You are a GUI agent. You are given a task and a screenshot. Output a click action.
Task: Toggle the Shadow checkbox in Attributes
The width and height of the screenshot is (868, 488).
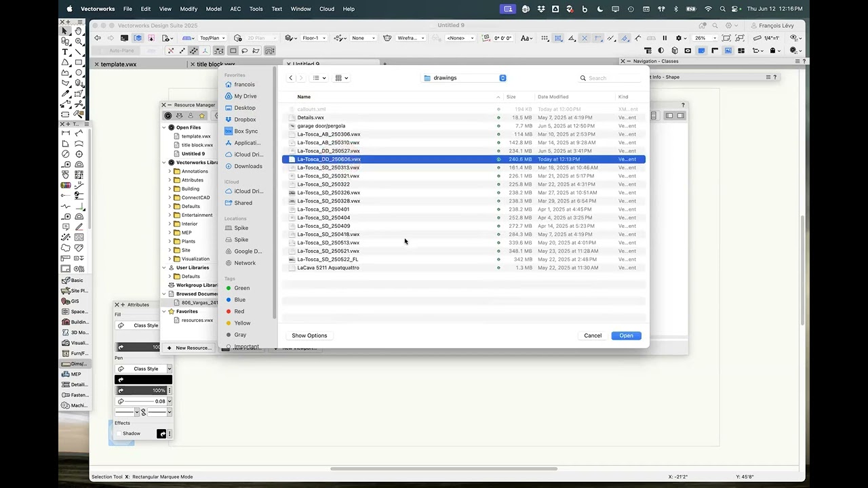pos(119,434)
